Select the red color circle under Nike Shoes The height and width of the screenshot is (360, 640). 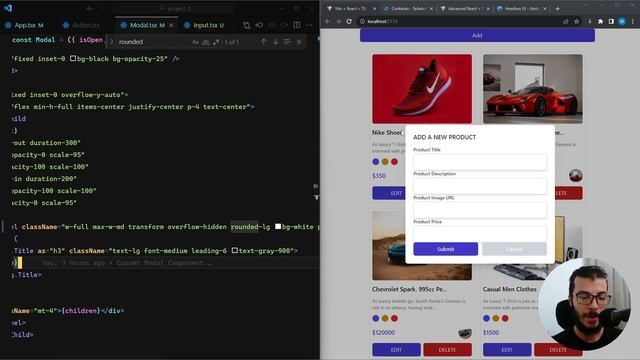pyautogui.click(x=394, y=162)
